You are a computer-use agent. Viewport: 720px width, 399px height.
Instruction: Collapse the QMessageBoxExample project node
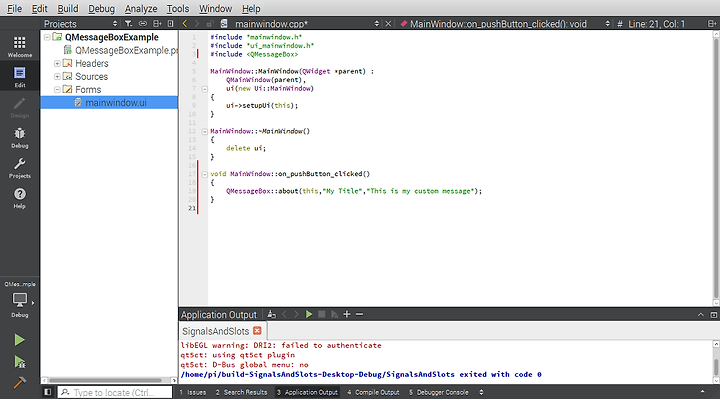(47, 37)
